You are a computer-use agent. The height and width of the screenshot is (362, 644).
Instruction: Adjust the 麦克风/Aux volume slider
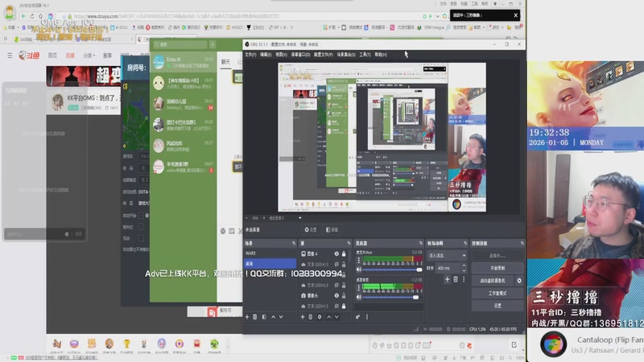click(392, 269)
